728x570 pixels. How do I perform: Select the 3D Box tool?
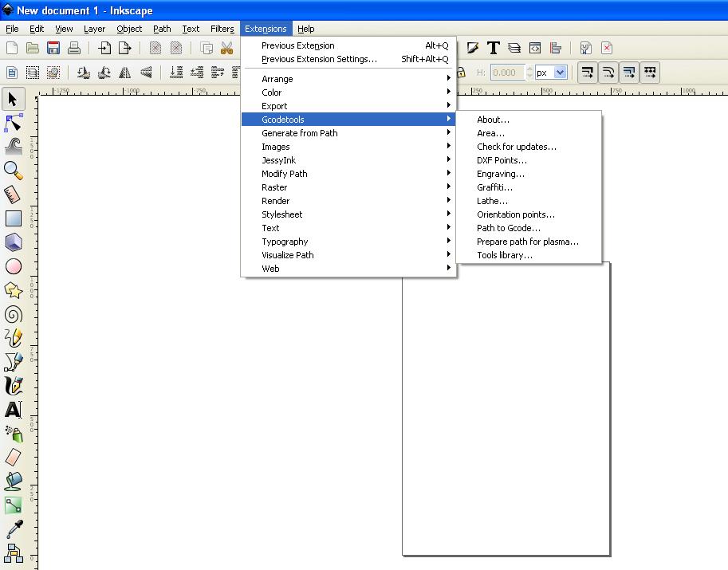pos(13,242)
